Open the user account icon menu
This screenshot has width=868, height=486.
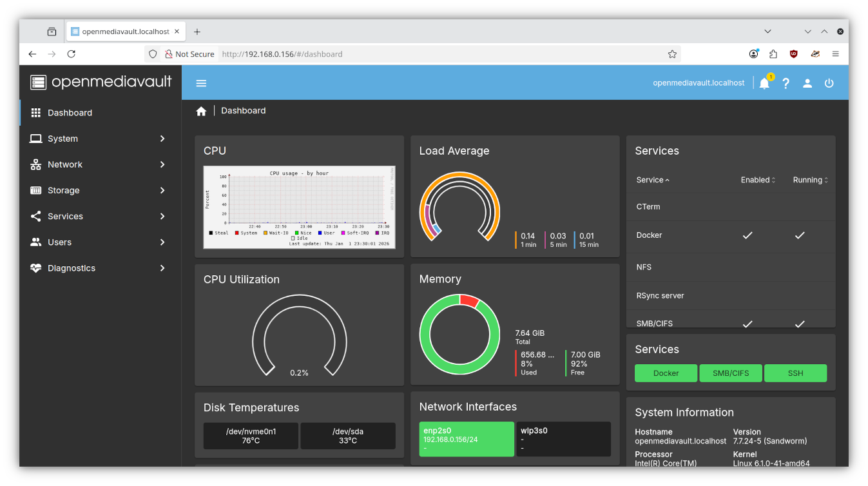807,83
